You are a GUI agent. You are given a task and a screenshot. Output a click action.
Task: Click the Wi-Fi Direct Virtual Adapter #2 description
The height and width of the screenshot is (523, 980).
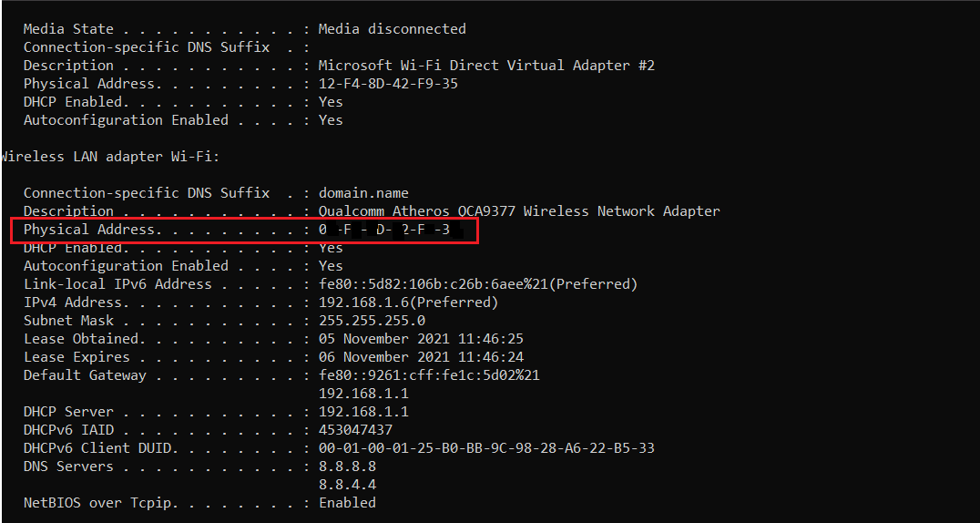pos(486,66)
